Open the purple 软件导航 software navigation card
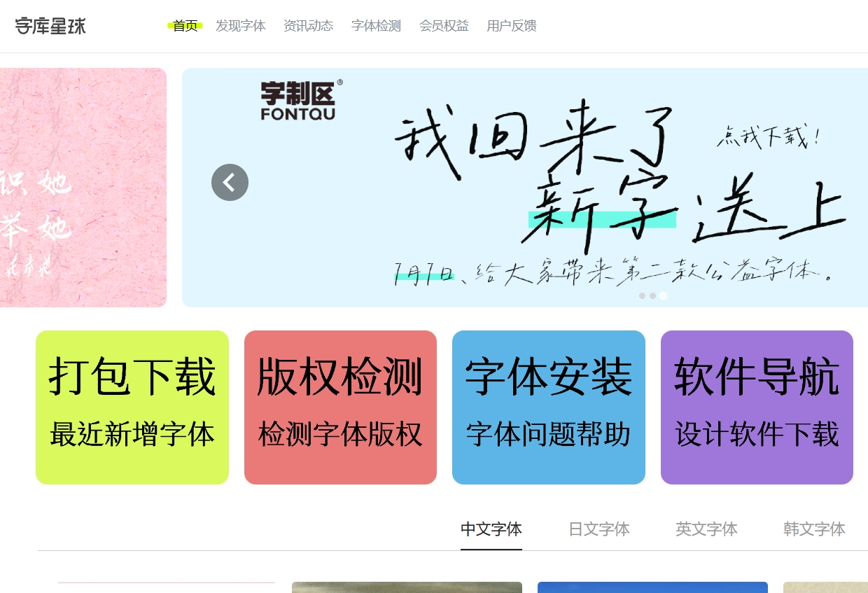The width and height of the screenshot is (868, 593). [757, 407]
